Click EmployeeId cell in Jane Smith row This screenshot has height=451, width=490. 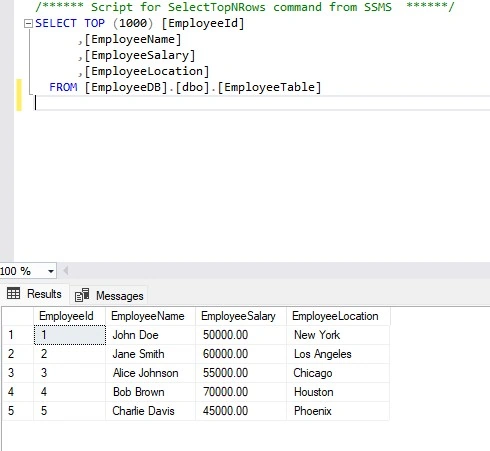coord(70,354)
